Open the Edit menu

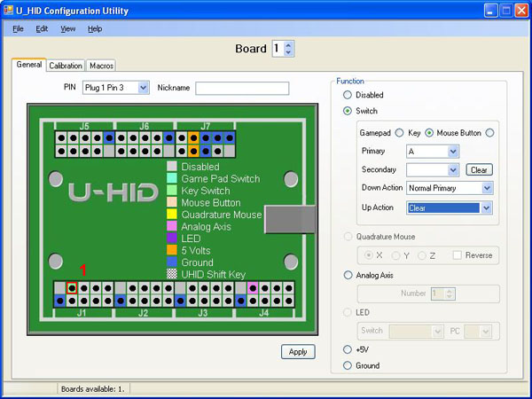point(42,29)
